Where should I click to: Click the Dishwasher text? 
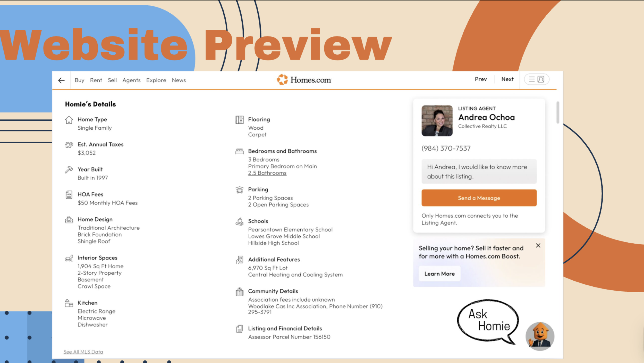point(92,325)
